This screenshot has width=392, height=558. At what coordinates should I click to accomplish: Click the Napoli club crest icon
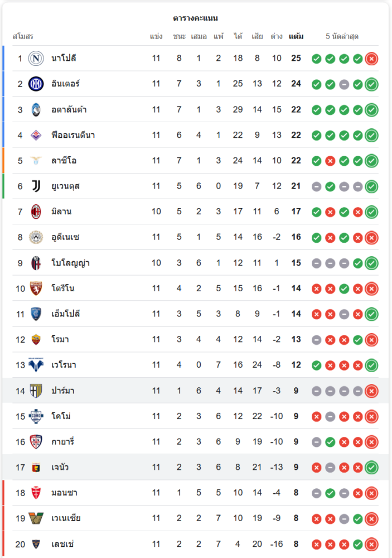(x=36, y=59)
